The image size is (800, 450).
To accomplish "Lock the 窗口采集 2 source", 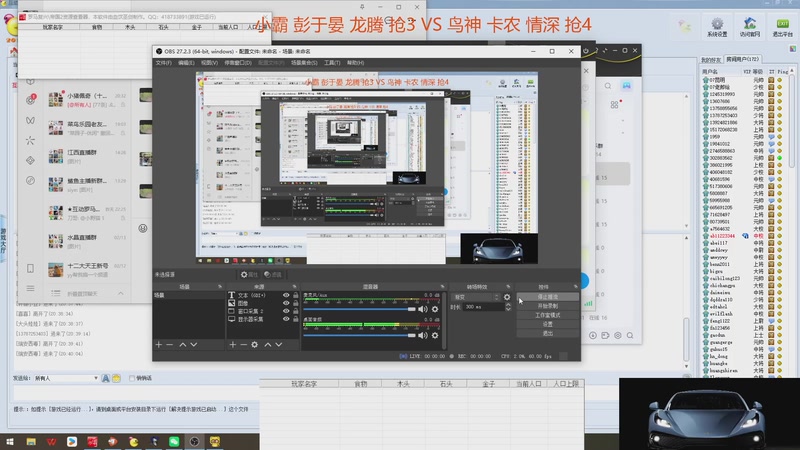I will pyautogui.click(x=295, y=311).
